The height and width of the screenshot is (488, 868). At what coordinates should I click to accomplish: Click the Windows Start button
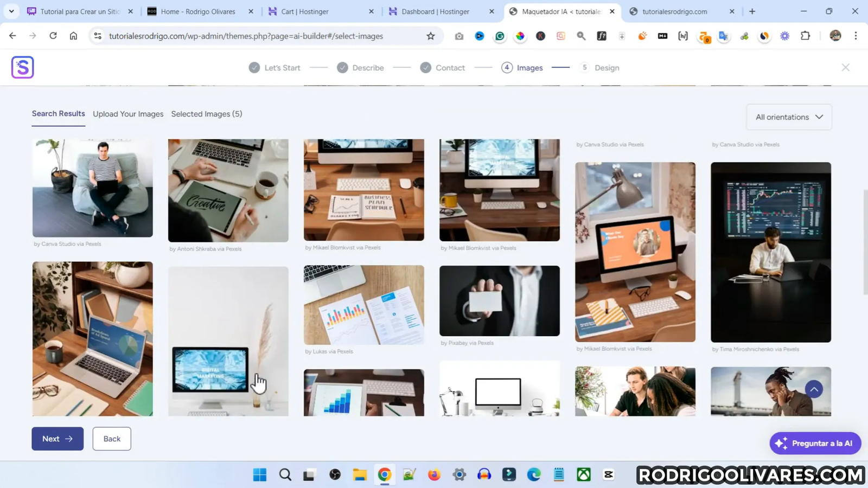260,474
